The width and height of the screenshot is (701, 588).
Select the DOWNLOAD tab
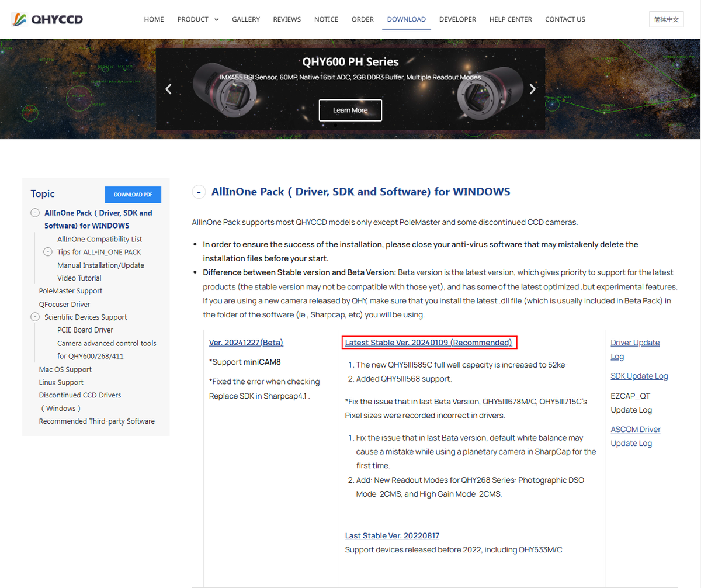[x=407, y=19]
